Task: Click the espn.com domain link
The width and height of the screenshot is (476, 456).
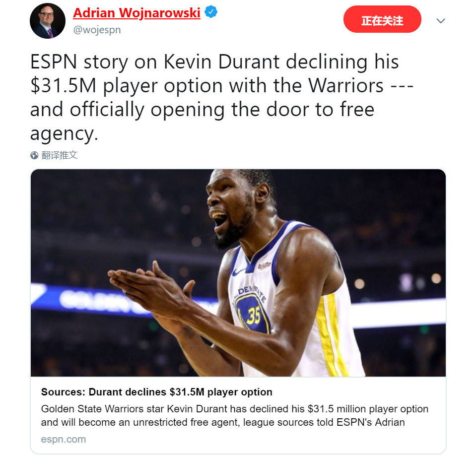Action: pos(64,439)
